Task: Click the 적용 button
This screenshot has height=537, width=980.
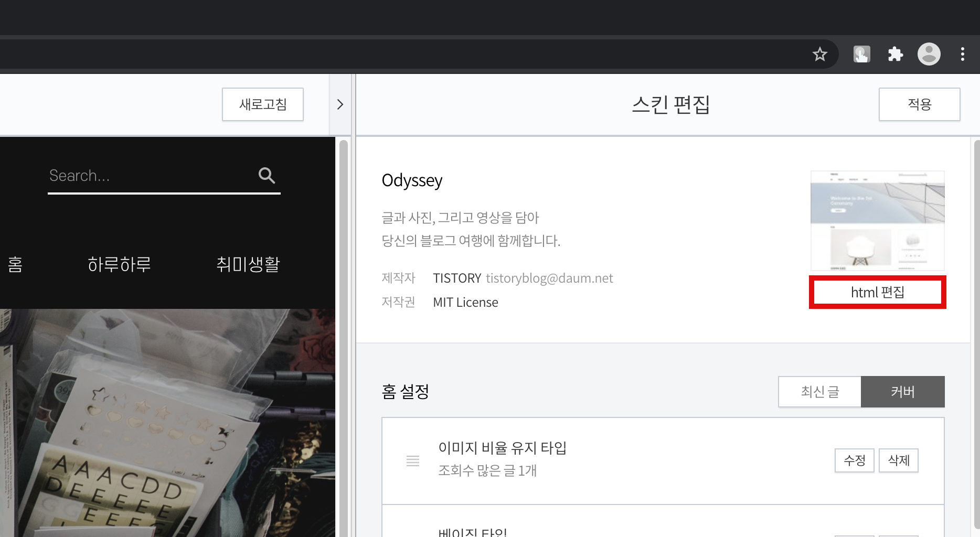Action: 919,104
